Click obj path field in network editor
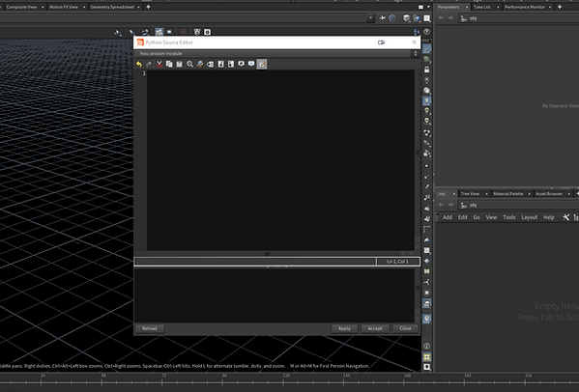 click(518, 205)
